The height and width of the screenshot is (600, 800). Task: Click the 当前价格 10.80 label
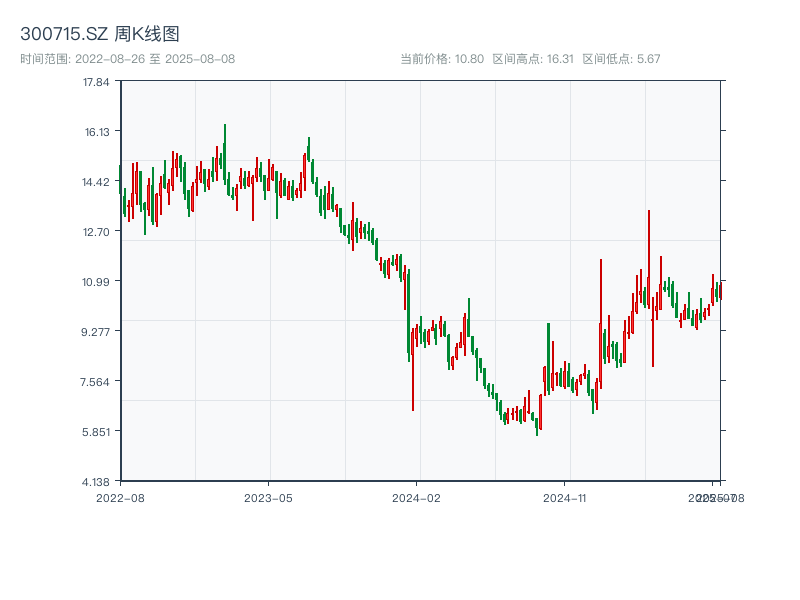point(442,59)
